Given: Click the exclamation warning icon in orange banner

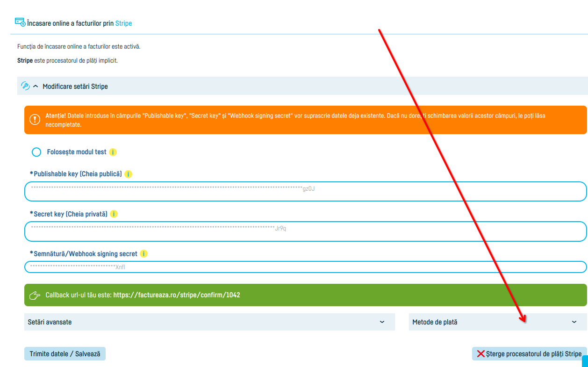Looking at the screenshot, I should 35,120.
